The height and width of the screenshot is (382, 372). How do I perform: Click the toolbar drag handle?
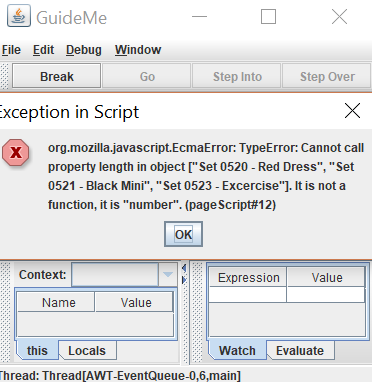(4, 76)
